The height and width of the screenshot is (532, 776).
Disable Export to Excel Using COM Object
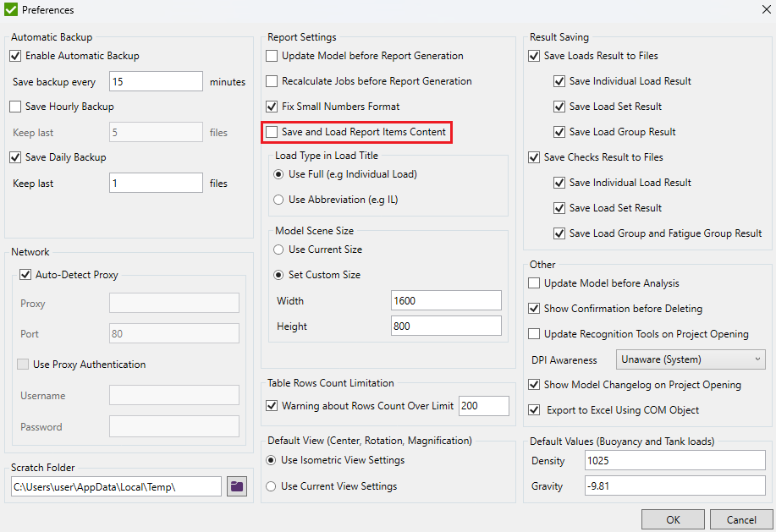pos(534,410)
